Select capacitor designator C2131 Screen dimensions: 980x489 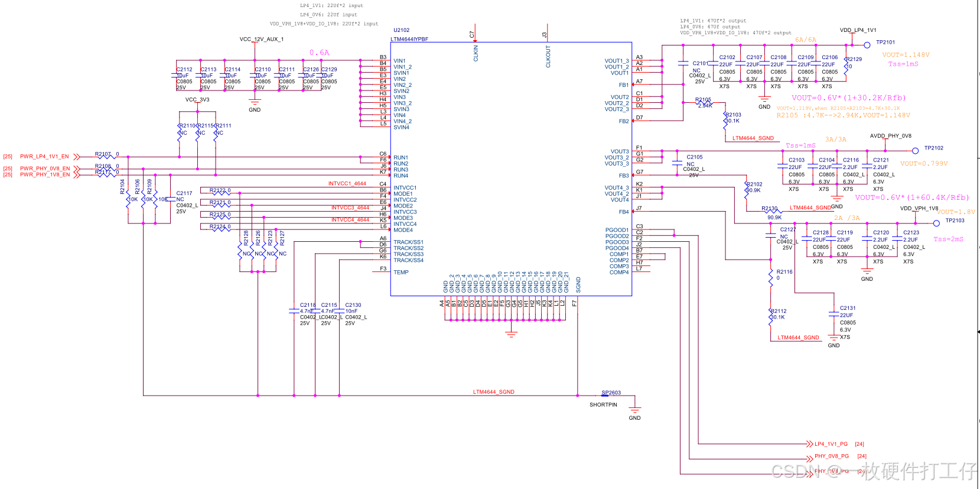[848, 309]
